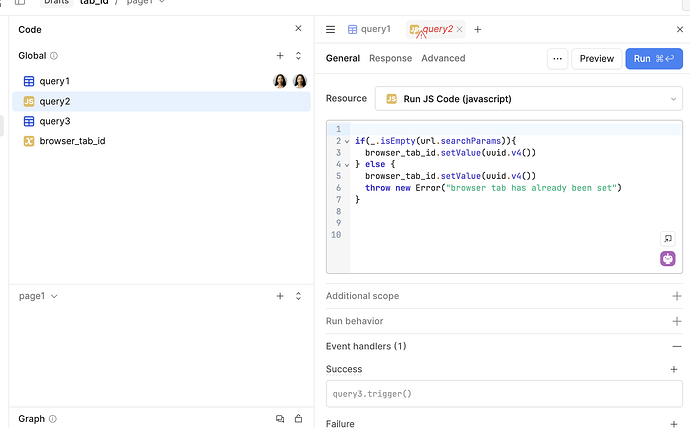Image resolution: width=690 pixels, height=428 pixels.
Task: Expand Additional scope section
Action: click(677, 296)
